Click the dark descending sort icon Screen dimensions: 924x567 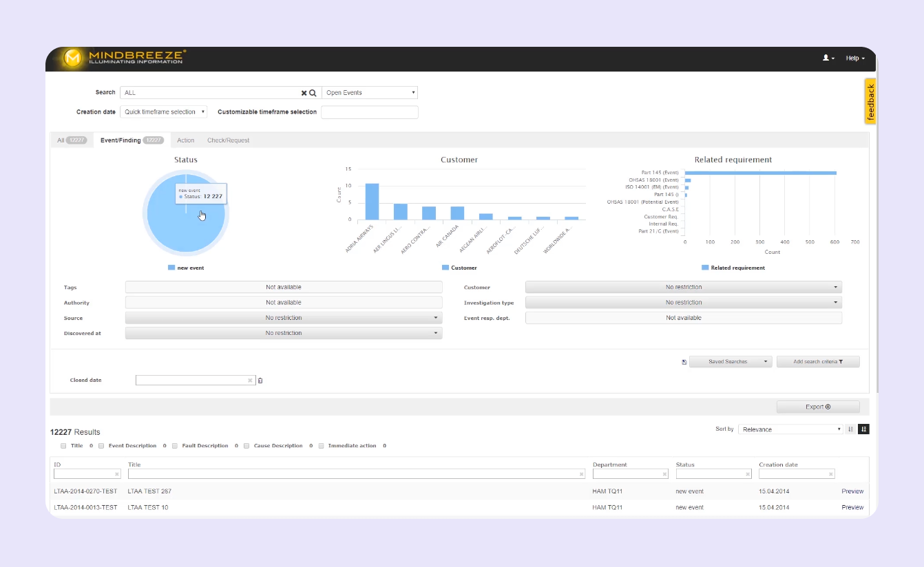(x=863, y=429)
